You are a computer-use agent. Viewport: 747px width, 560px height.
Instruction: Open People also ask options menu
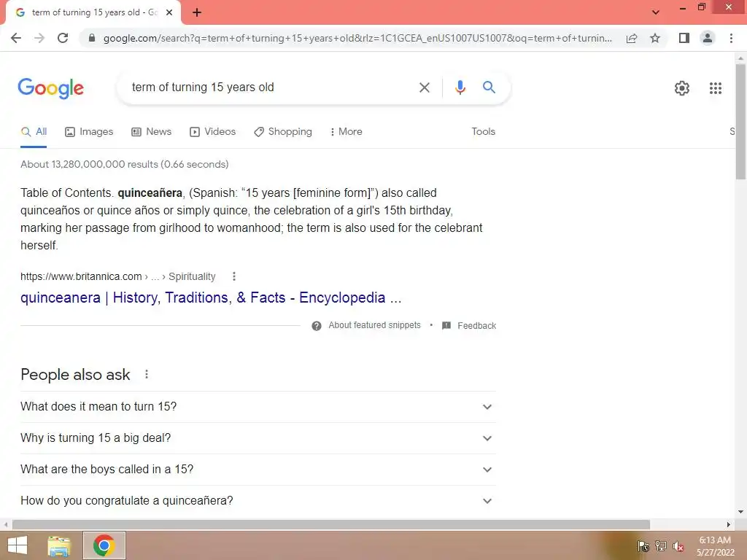coord(147,374)
